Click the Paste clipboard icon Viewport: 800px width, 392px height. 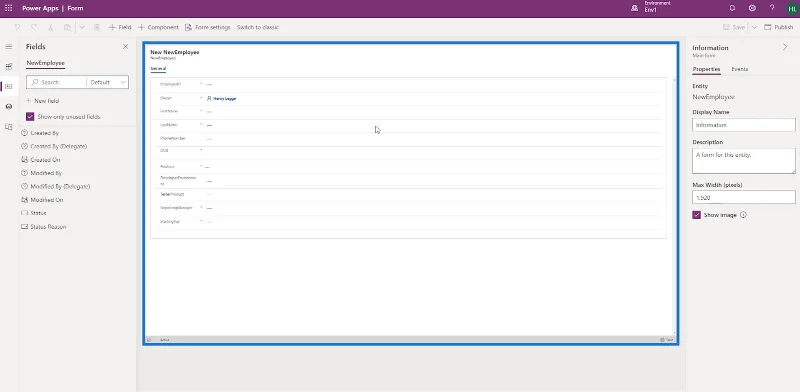67,28
